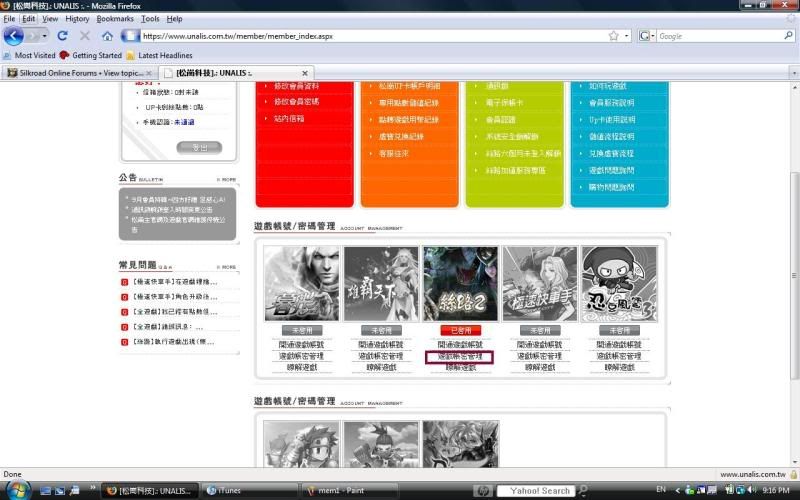Click the HP logo on the taskbar
800x500 pixels.
click(x=482, y=491)
